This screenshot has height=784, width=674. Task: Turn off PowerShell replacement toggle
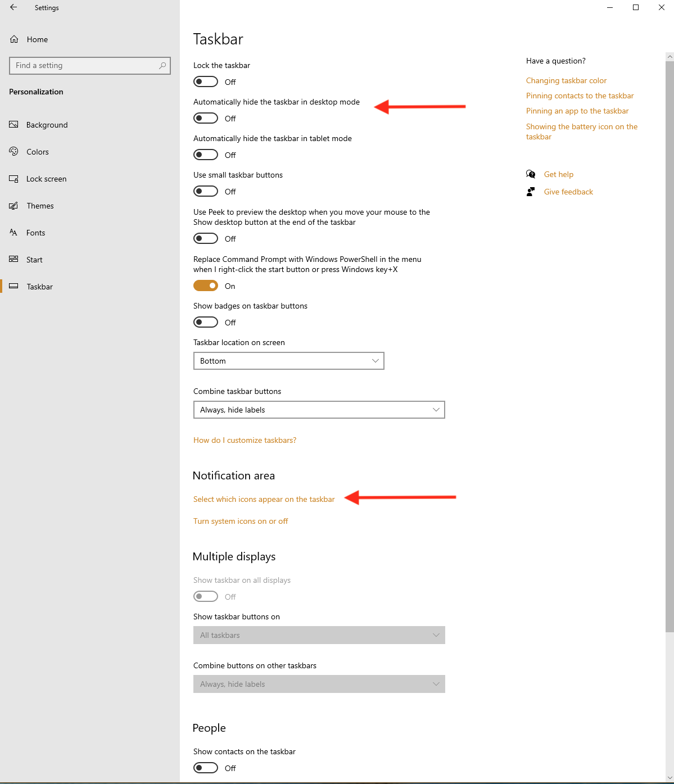point(206,286)
